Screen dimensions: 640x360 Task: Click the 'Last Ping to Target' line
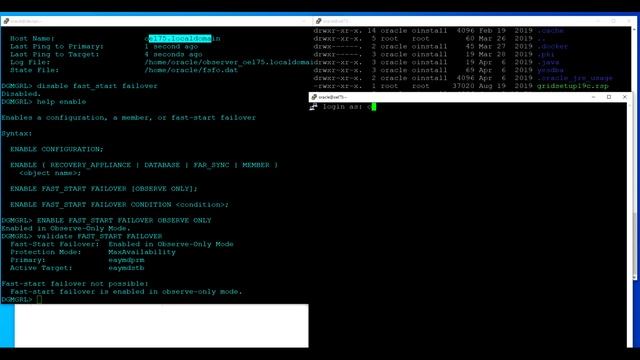(x=106, y=54)
